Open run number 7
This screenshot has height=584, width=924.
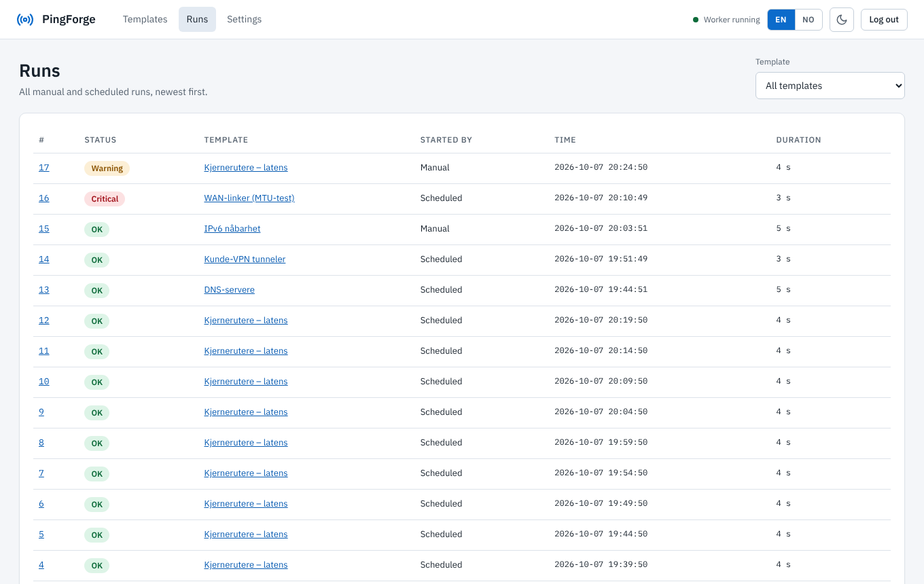[x=41, y=473]
